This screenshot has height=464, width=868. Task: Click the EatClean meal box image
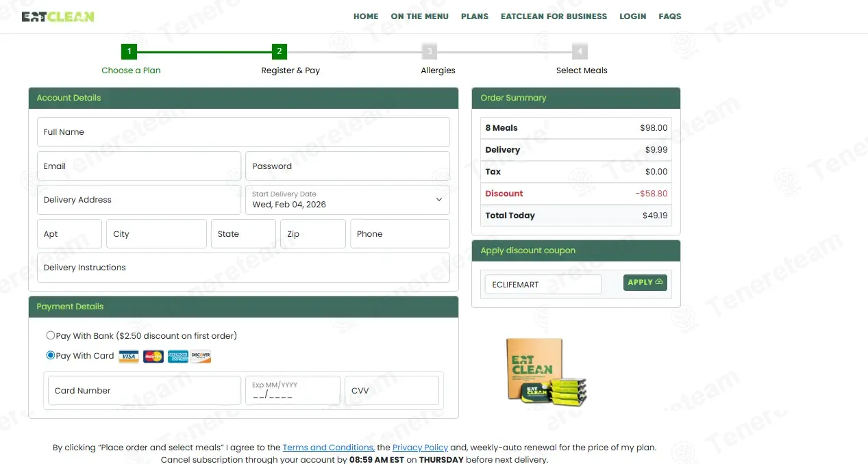coord(547,372)
